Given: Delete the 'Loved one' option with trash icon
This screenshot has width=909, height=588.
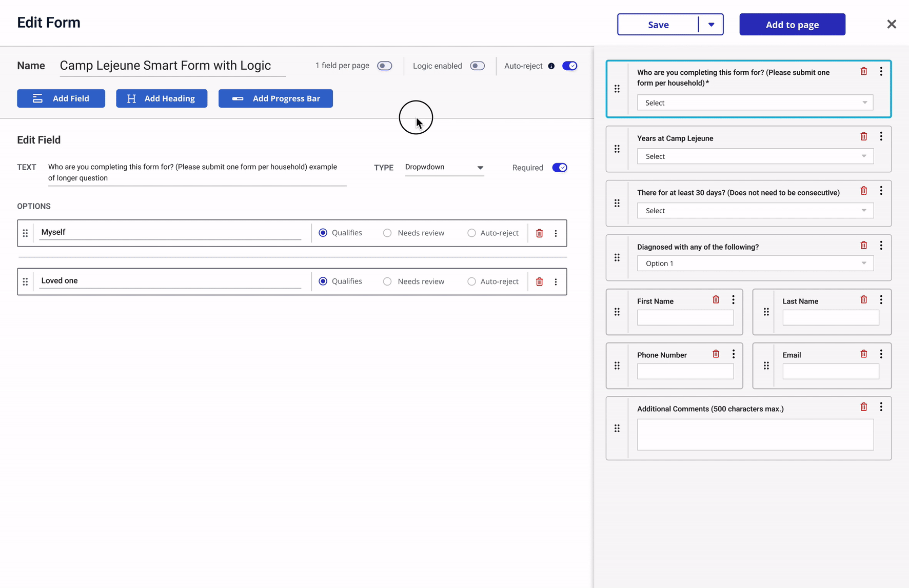Looking at the screenshot, I should (539, 281).
